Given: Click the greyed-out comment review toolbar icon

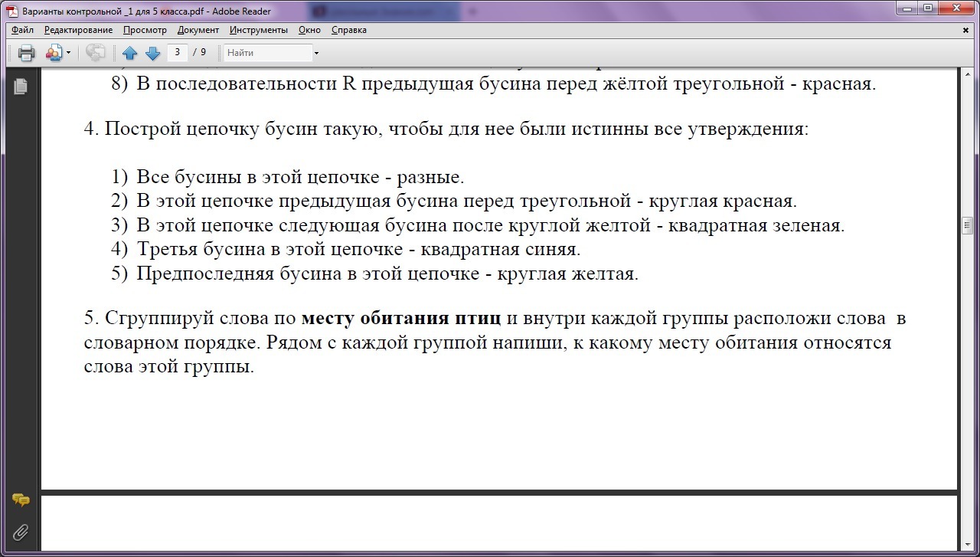Looking at the screenshot, I should tap(96, 53).
